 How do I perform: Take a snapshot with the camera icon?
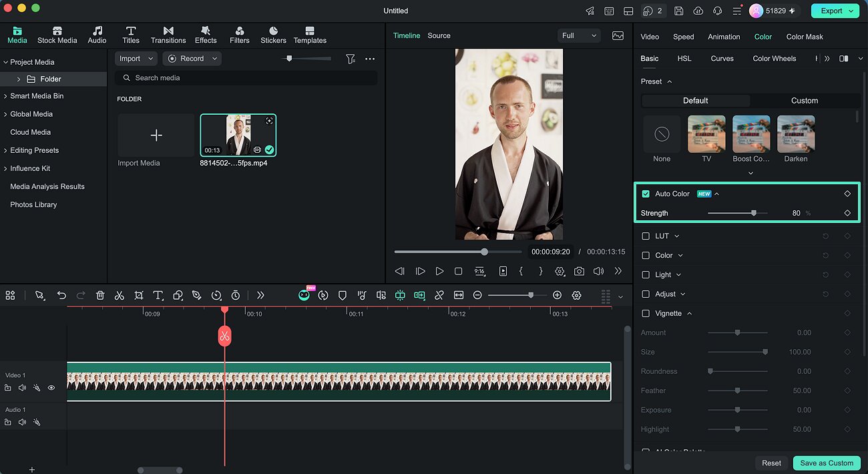579,271
